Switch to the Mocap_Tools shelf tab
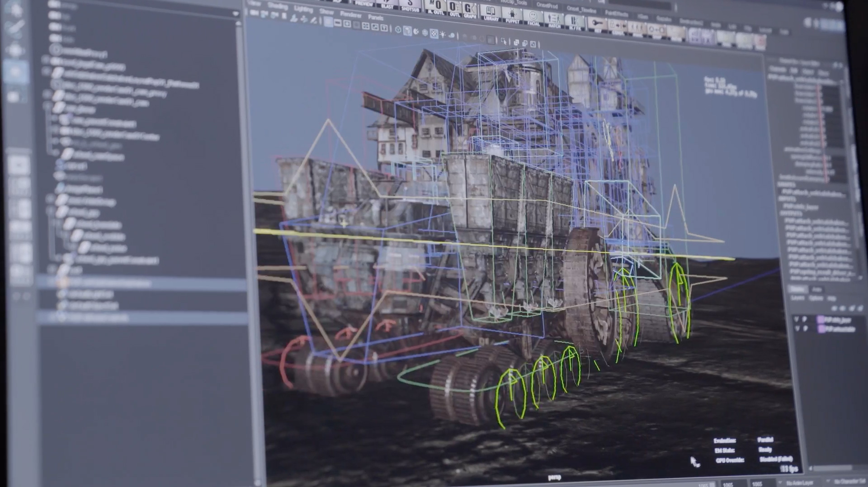The height and width of the screenshot is (487, 868). point(514,2)
